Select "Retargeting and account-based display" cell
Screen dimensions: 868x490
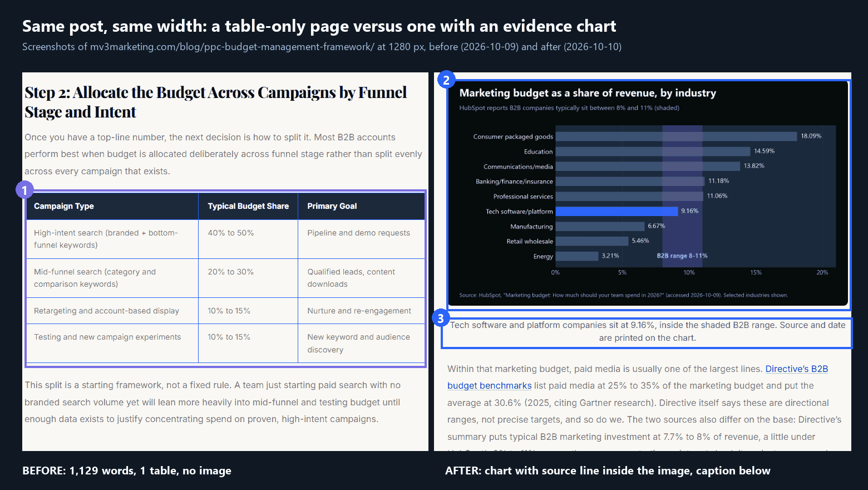point(112,311)
